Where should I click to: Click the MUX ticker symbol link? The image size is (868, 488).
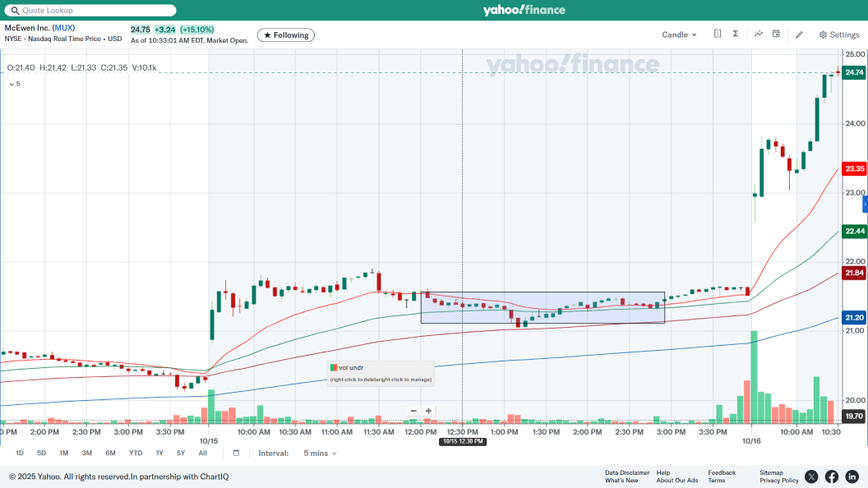pyautogui.click(x=63, y=28)
